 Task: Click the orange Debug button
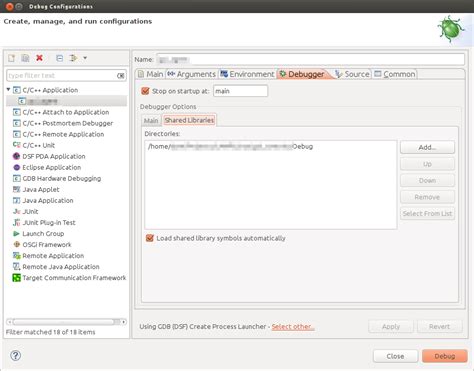445,356
